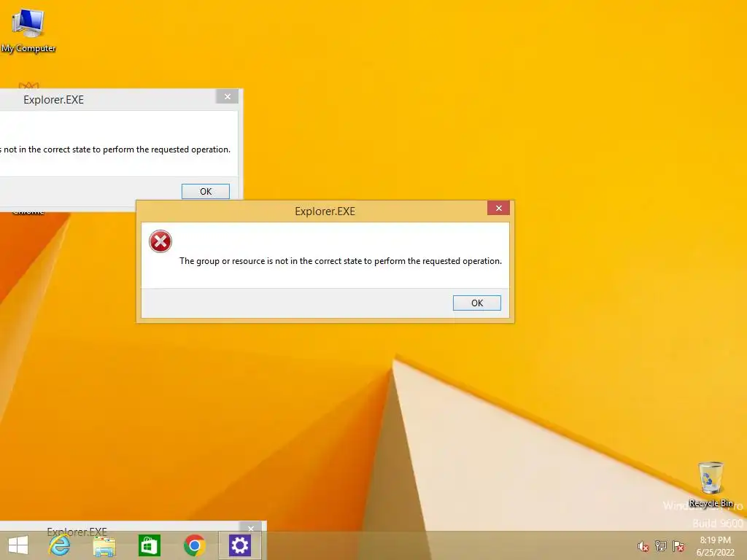Click the front dialog's error message text
The height and width of the screenshot is (560, 747).
(341, 261)
